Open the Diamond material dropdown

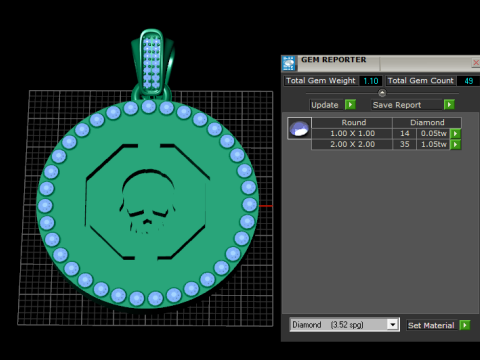(344, 325)
